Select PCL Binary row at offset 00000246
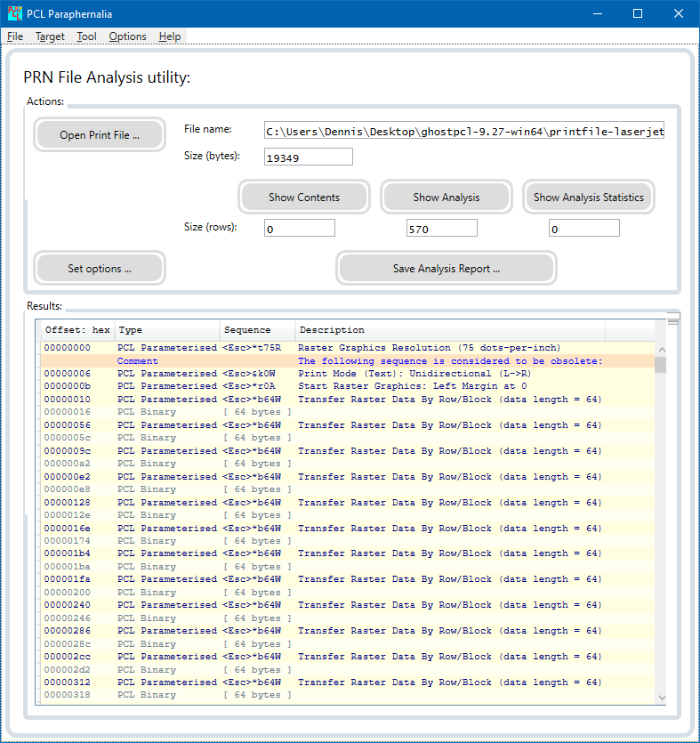700x743 pixels. click(348, 618)
